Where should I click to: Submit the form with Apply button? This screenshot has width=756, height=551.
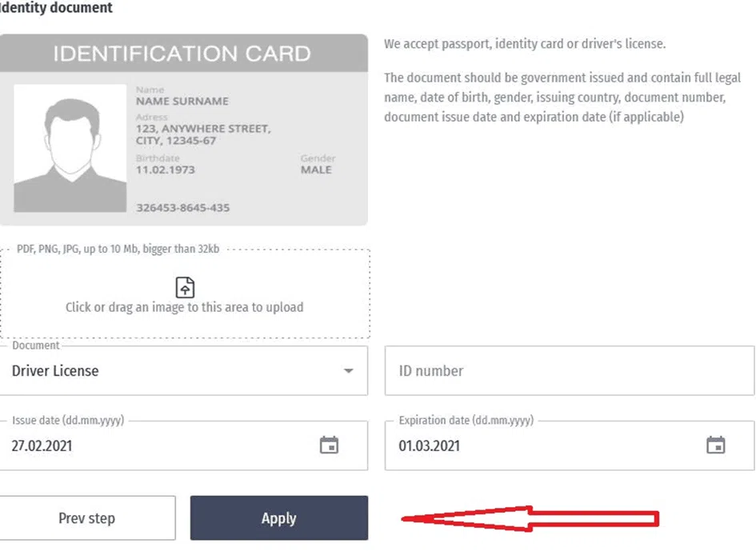click(279, 518)
